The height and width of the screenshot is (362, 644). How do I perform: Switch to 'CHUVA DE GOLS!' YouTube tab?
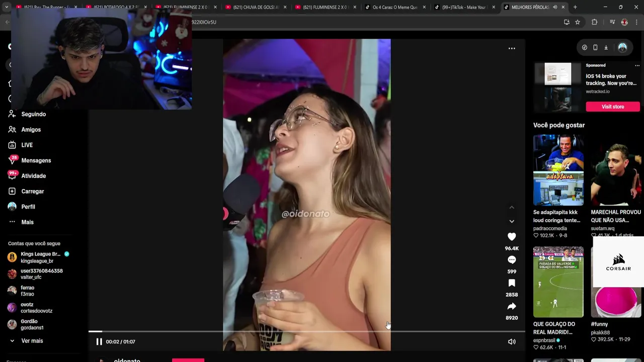pyautogui.click(x=256, y=7)
